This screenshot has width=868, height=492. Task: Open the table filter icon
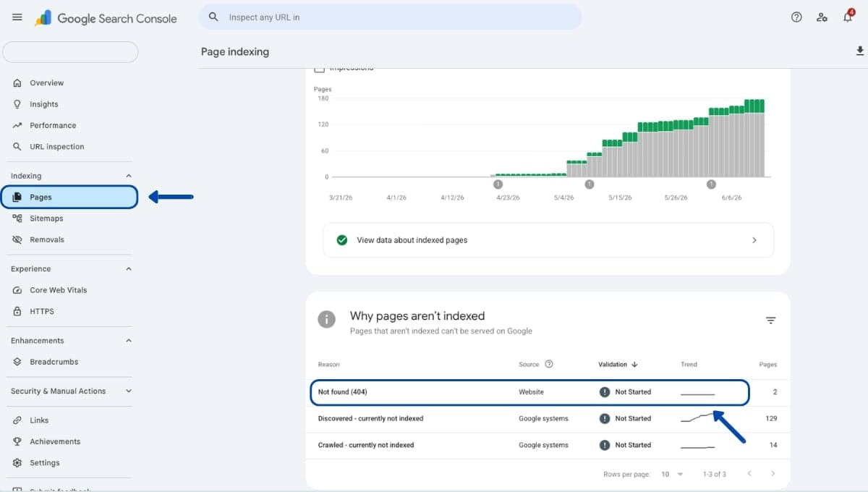771,321
